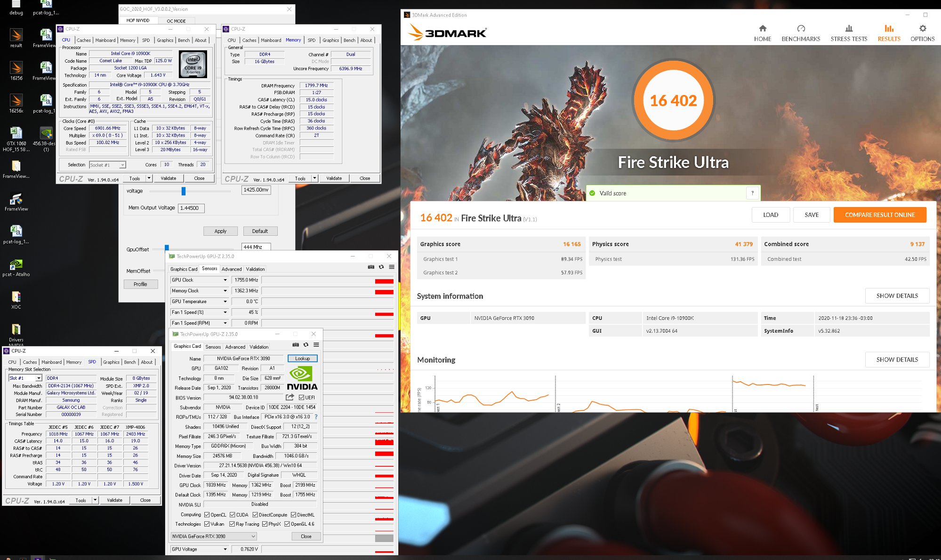
Task: Open the Socket #1 selection dropdown in CPU-Z
Action: [x=107, y=165]
